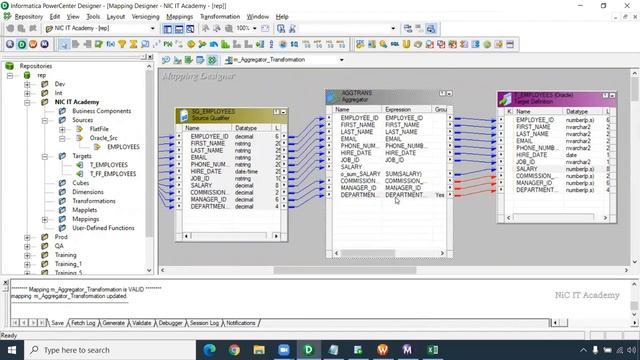This screenshot has height=360, width=640.
Task: Expand the Prod folder
Action: pyautogui.click(x=27, y=237)
